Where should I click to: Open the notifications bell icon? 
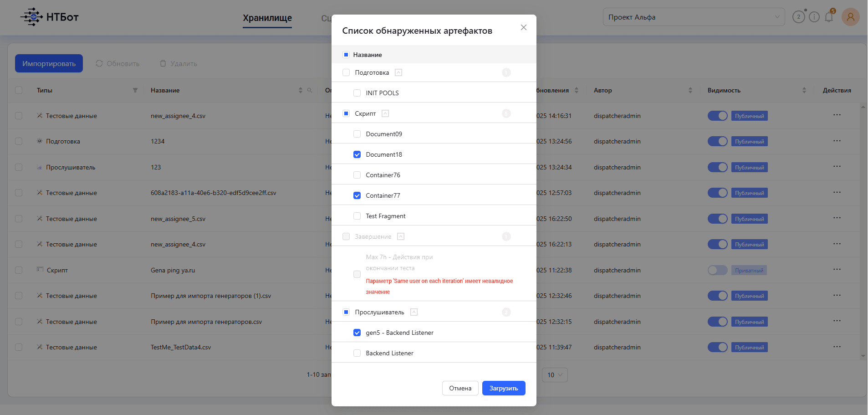tap(829, 17)
